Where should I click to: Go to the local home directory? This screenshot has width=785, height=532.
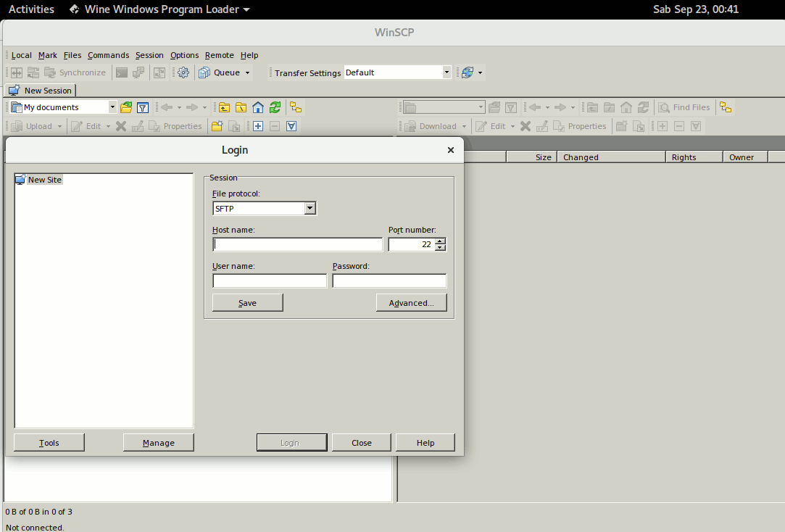[x=258, y=107]
